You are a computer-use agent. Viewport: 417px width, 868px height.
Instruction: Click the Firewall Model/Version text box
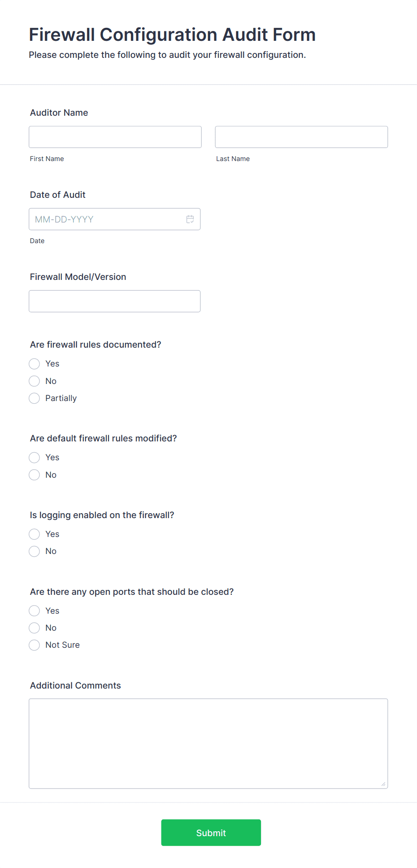114,301
